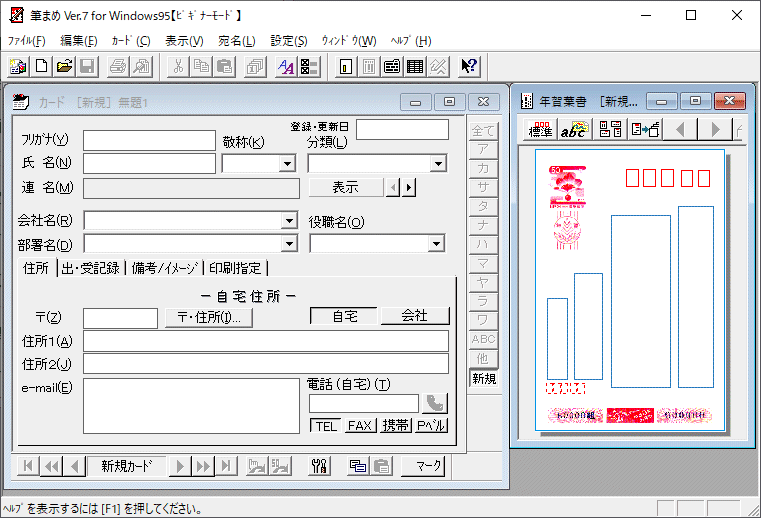The height and width of the screenshot is (518, 761).
Task: Select the TEL phone type toggle
Action: tap(326, 426)
